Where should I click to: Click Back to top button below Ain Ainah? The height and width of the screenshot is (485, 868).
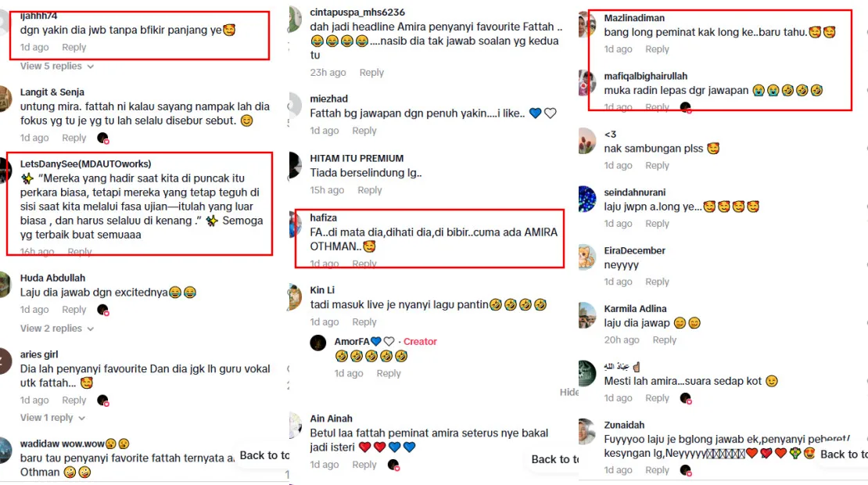point(554,459)
